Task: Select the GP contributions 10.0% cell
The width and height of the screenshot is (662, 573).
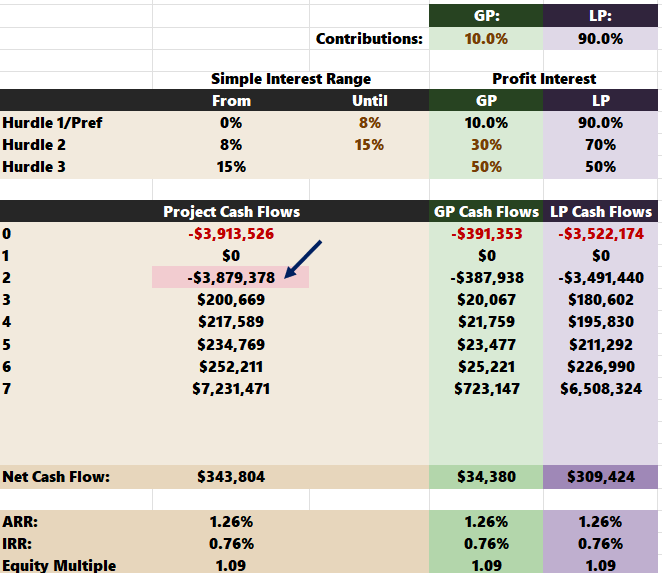Action: (x=486, y=39)
